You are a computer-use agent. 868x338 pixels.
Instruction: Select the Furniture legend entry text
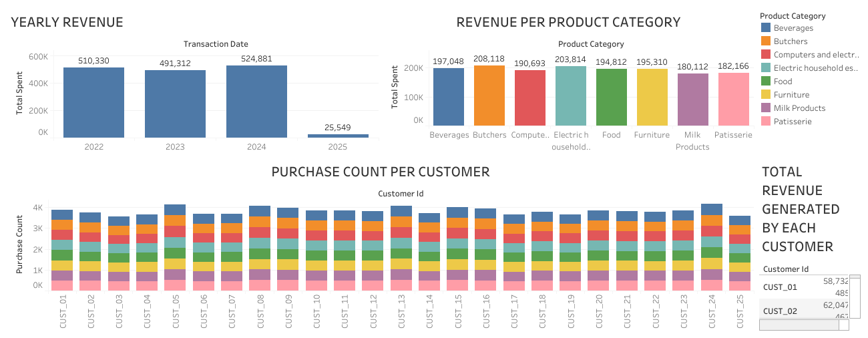tap(791, 95)
